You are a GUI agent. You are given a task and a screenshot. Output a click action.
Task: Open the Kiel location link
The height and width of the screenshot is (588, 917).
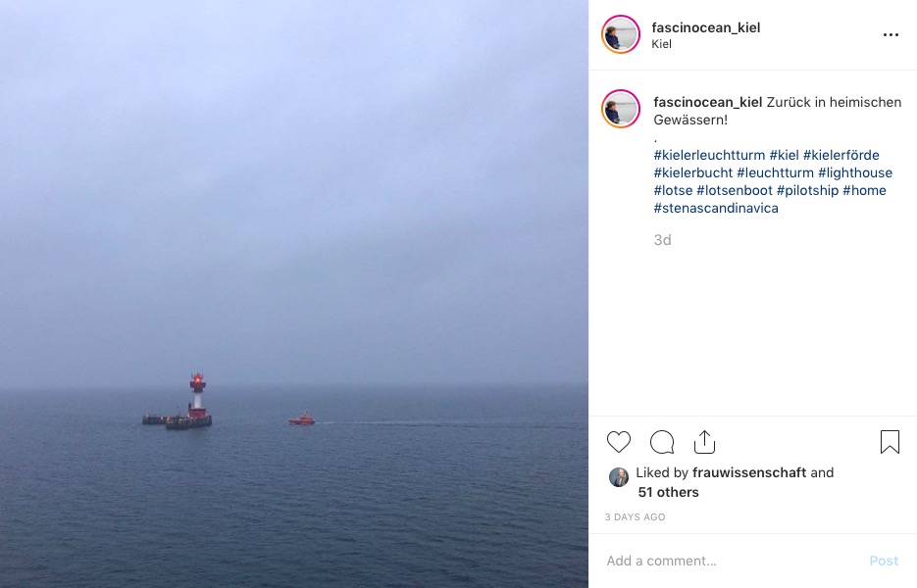pos(661,44)
